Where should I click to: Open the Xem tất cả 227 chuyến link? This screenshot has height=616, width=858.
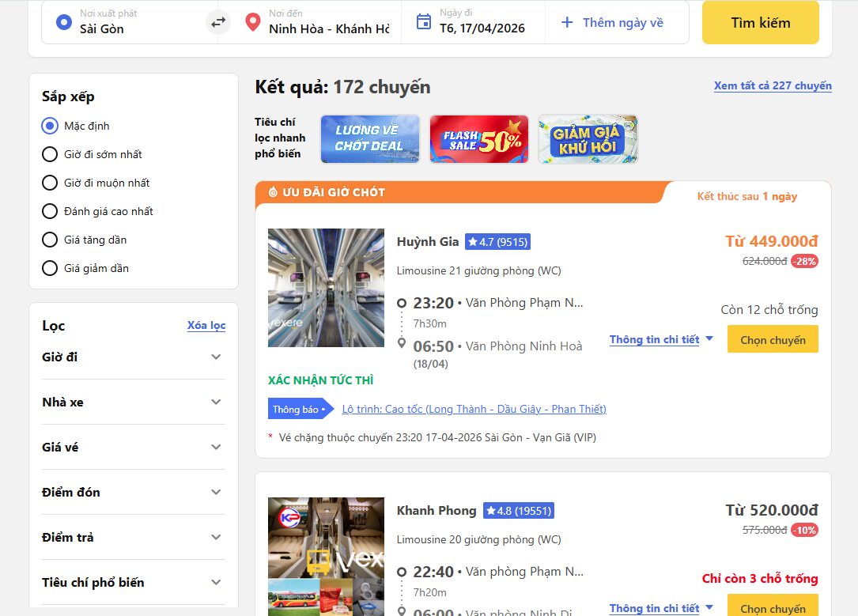773,86
